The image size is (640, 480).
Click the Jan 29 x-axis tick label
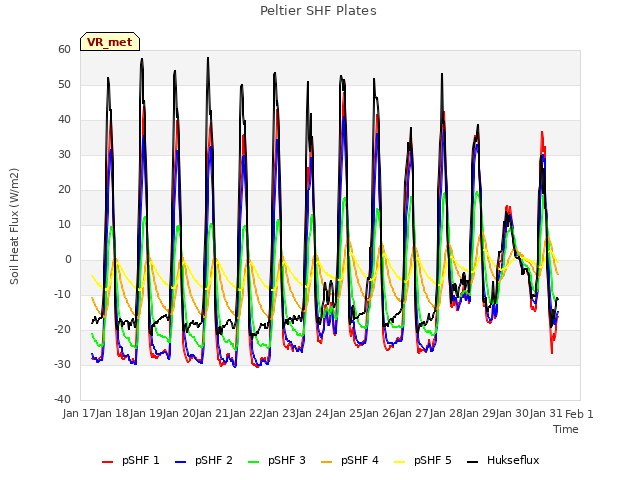click(479, 414)
